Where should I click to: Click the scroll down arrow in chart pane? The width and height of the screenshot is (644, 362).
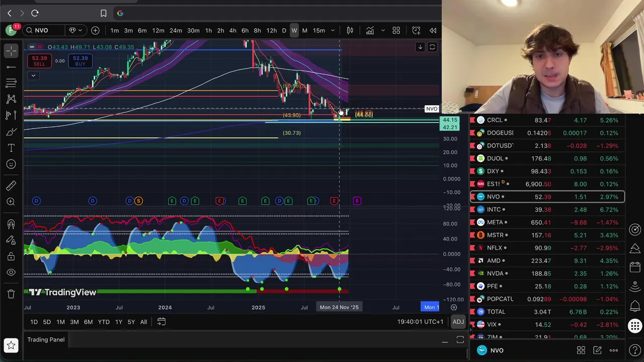420,47
